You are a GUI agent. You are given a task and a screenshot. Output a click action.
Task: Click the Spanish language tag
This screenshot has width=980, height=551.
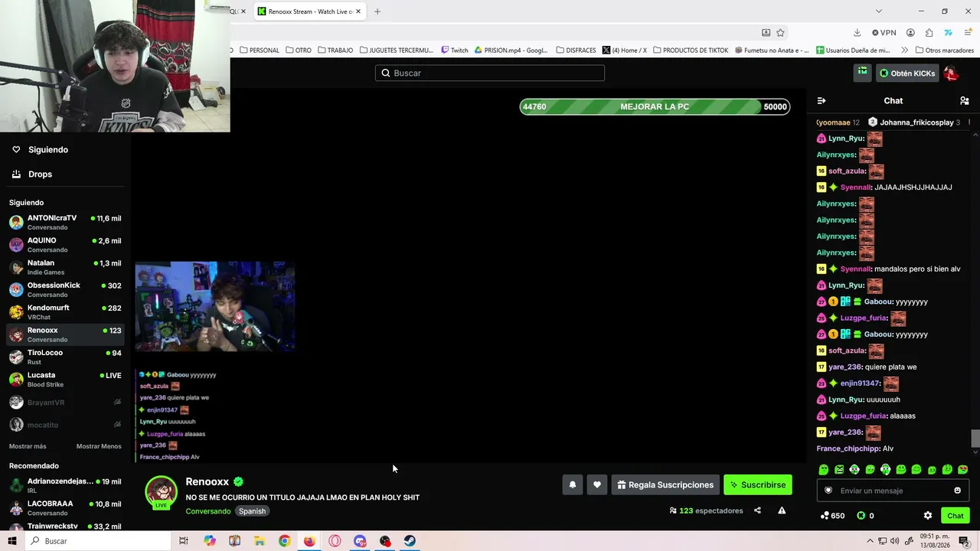coord(252,511)
